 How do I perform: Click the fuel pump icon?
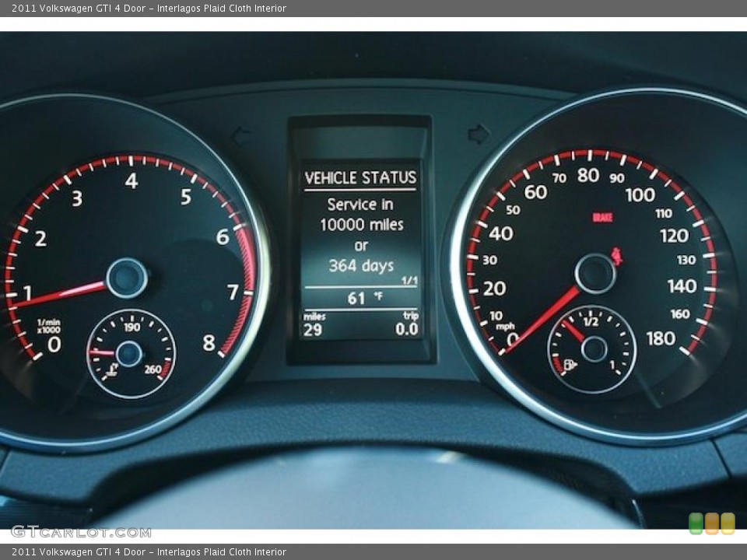point(570,365)
